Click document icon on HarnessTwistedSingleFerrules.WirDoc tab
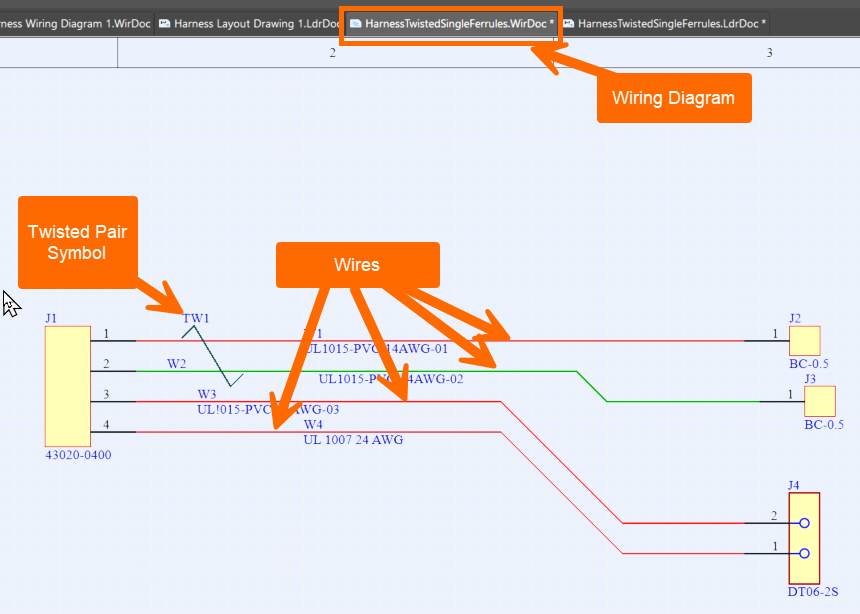 tap(355, 24)
